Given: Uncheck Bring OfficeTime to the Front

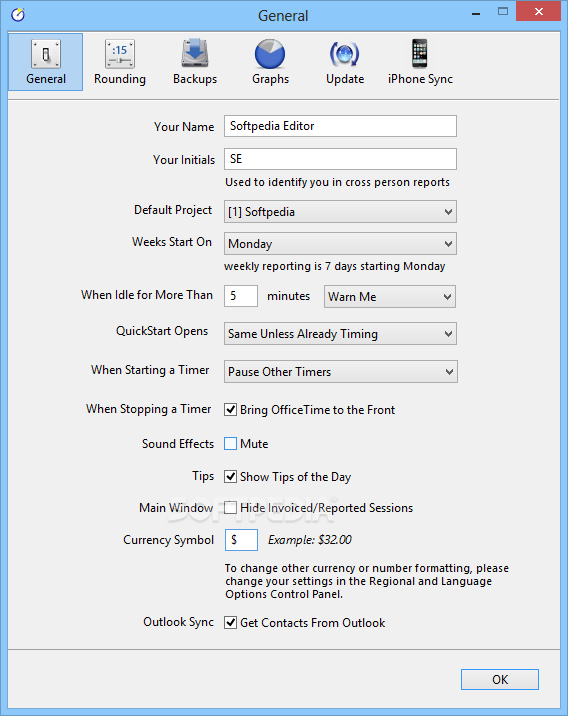Looking at the screenshot, I should (x=231, y=410).
